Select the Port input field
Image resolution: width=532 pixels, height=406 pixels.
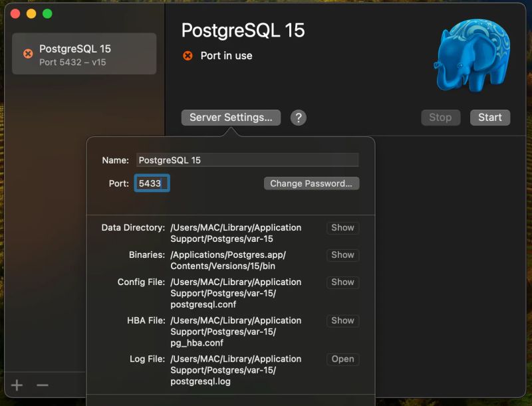click(x=152, y=183)
